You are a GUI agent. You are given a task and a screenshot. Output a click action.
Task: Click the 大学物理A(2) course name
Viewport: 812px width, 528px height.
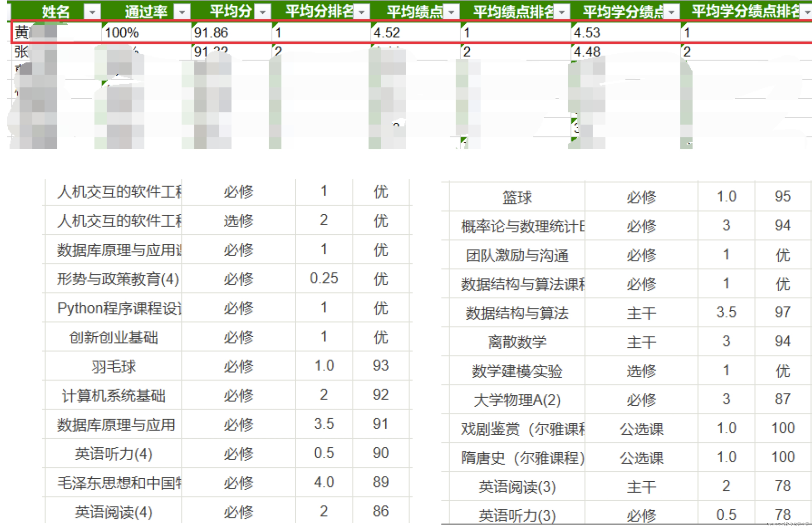pyautogui.click(x=517, y=400)
